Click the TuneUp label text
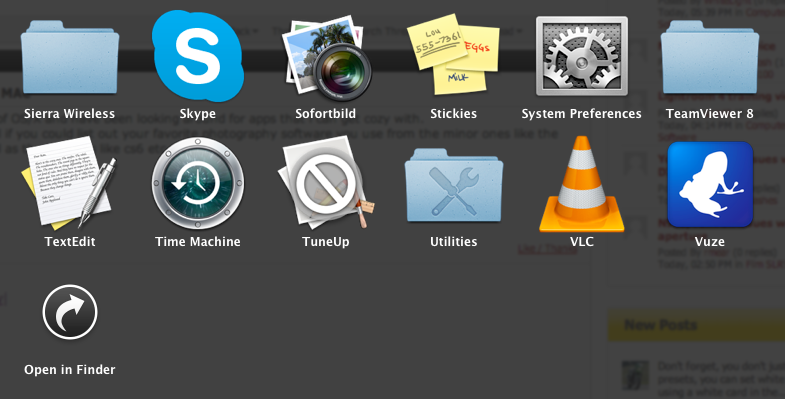The height and width of the screenshot is (399, 785). point(325,241)
